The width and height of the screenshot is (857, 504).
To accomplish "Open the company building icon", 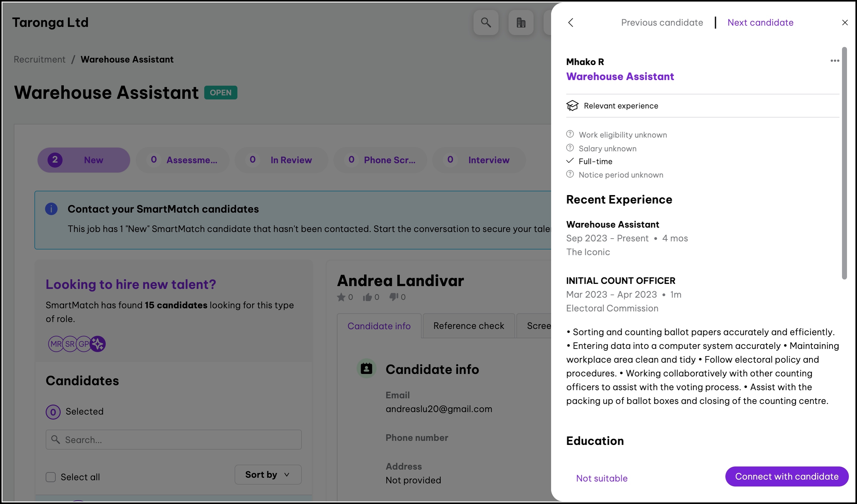I will 521,23.
